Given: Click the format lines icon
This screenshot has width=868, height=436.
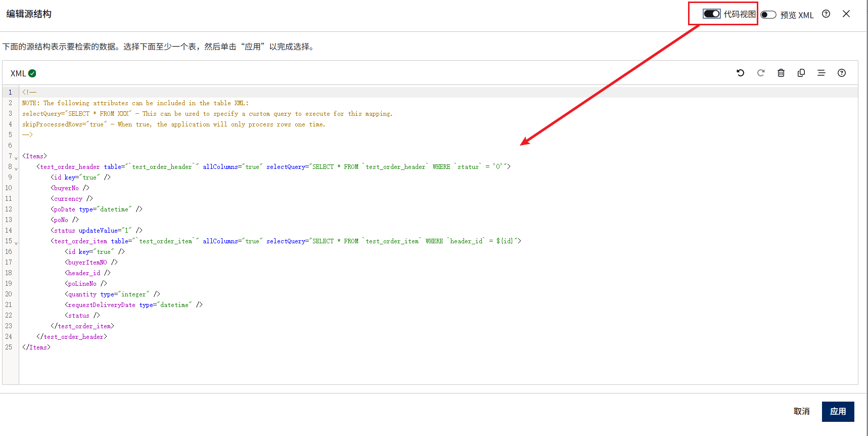Looking at the screenshot, I should coord(821,73).
